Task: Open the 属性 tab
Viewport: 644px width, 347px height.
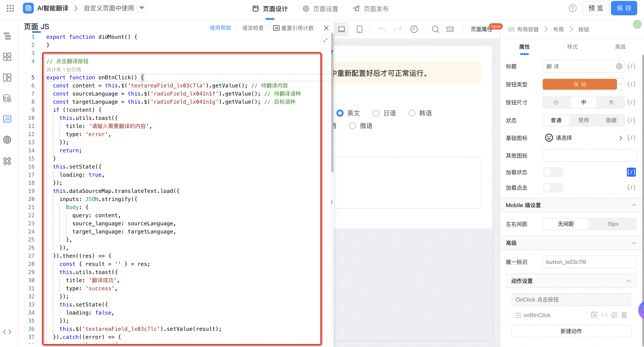Action: tap(524, 47)
